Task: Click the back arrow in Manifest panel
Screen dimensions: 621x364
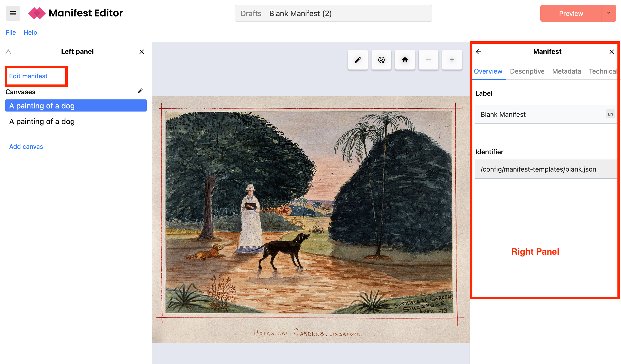Action: click(478, 52)
